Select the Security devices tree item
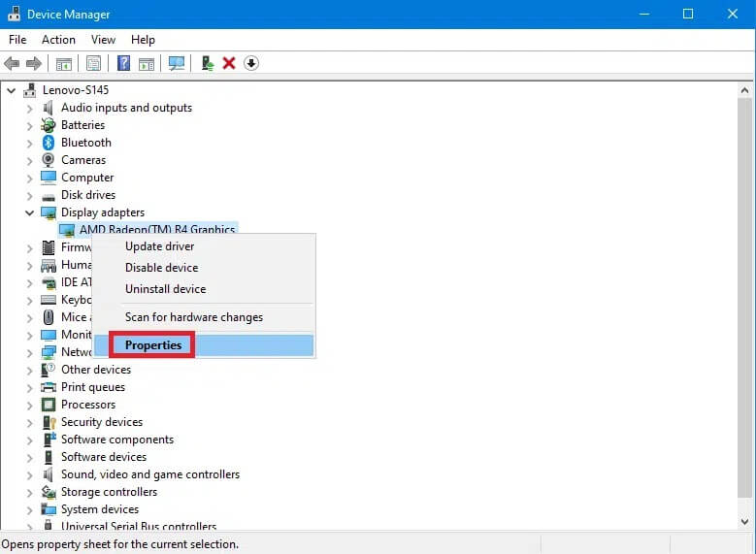This screenshot has height=554, width=756. point(102,422)
